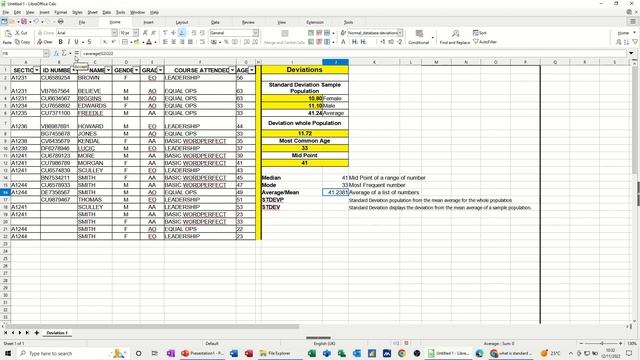Open the number format General dropdown
The width and height of the screenshot is (640, 360).
tap(256, 33)
